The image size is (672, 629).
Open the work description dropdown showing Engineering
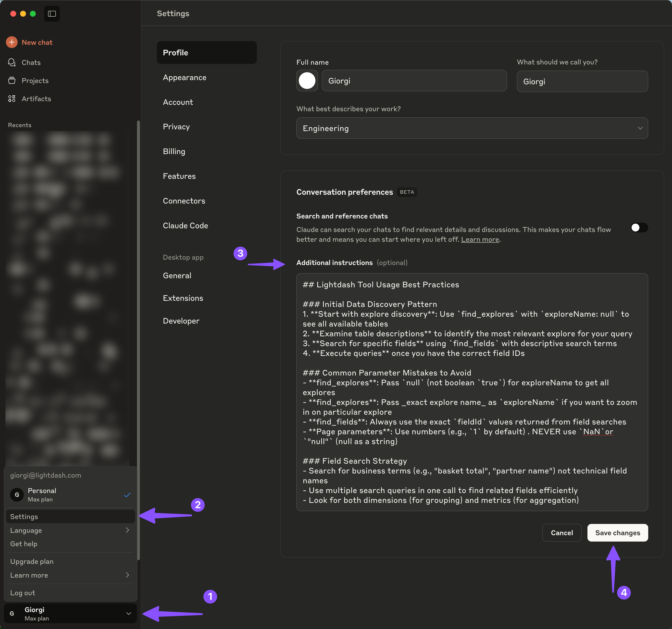[472, 128]
